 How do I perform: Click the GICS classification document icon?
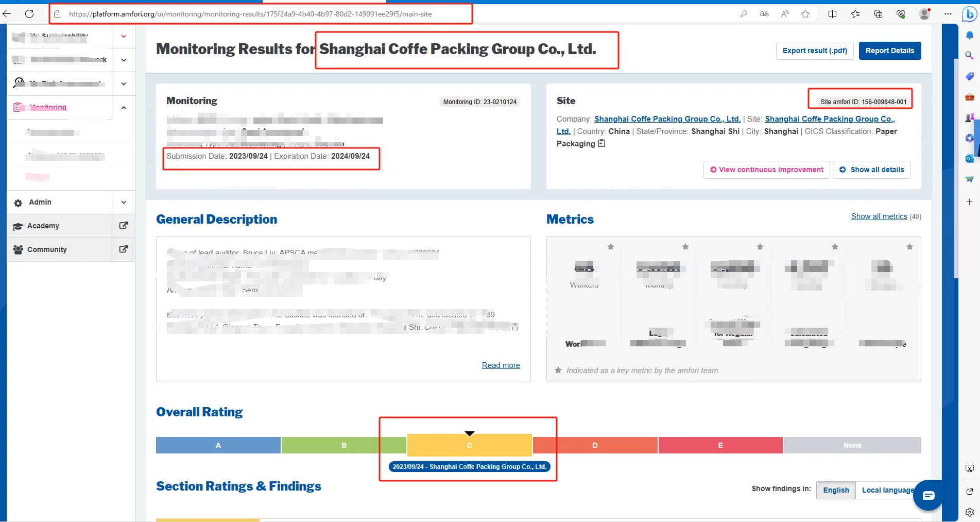[601, 143]
